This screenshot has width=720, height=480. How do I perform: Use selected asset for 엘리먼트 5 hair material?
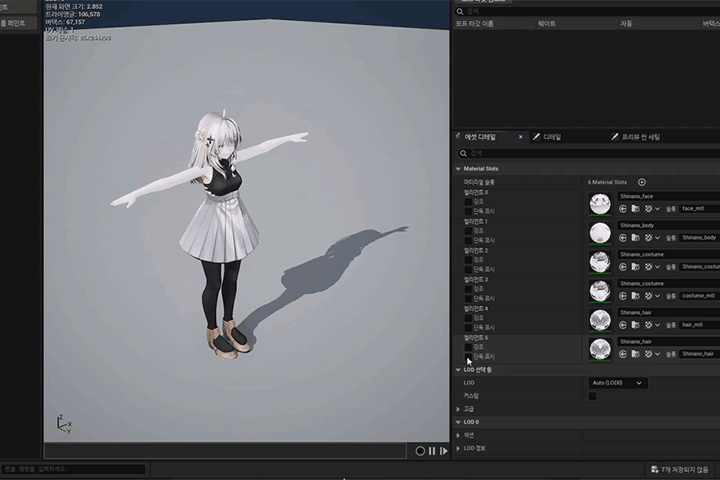coord(623,354)
